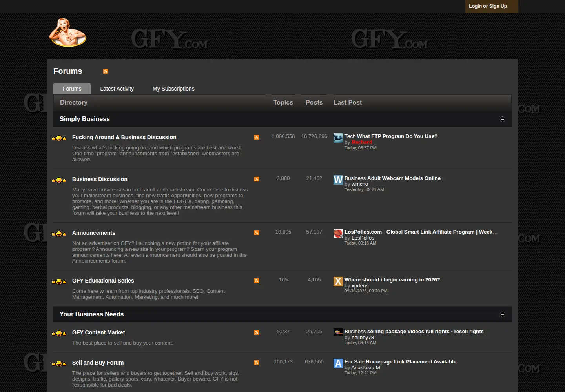View the profile of user Anastasia M
The width and height of the screenshot is (565, 392).
[366, 368]
